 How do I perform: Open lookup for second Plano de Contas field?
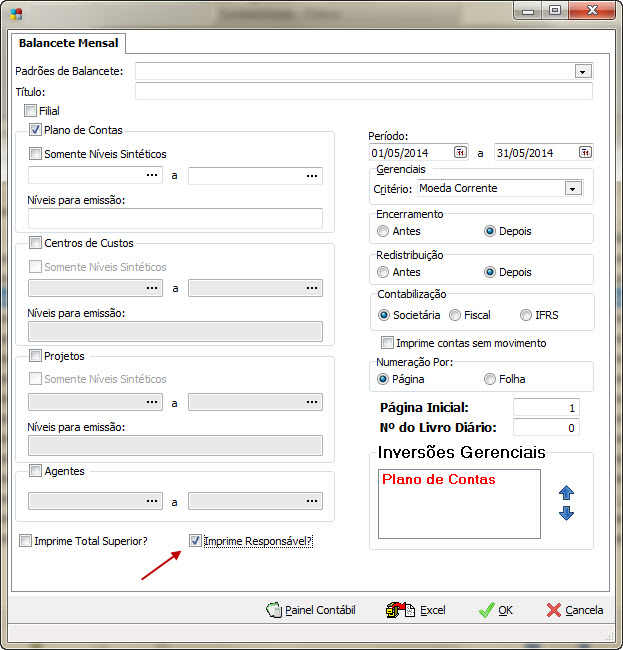tap(312, 176)
